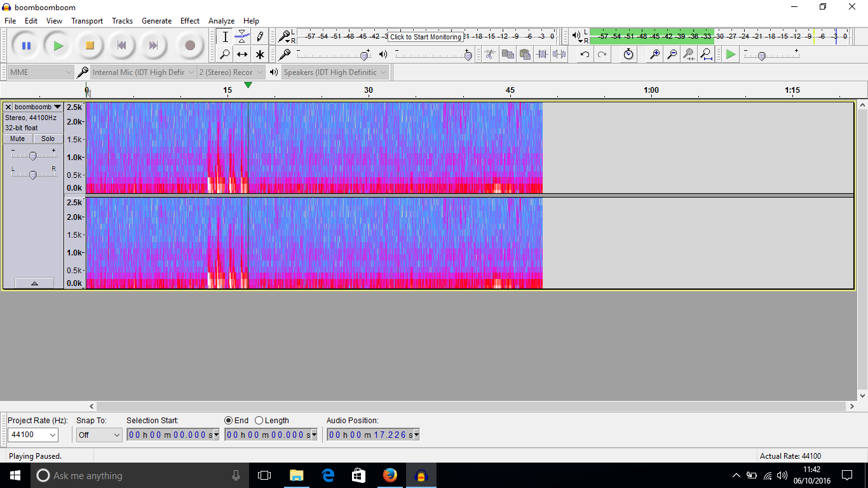Click the Cut scissors icon
The image size is (868, 488).
coord(490,54)
